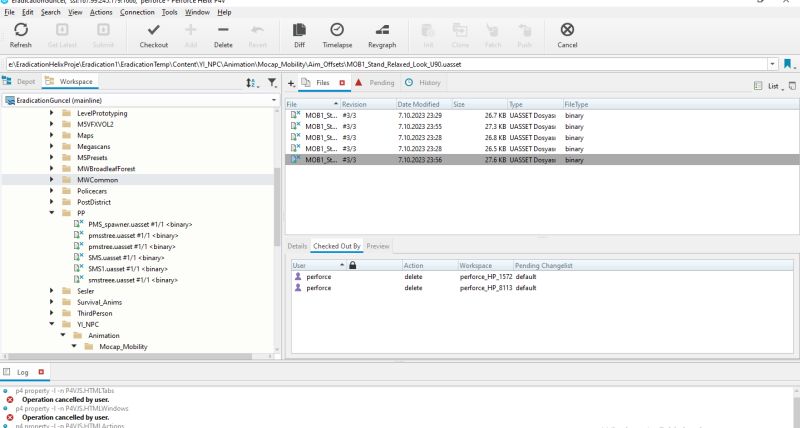The width and height of the screenshot is (800, 428).
Task: Click the plus add-tab icon
Action: (291, 83)
